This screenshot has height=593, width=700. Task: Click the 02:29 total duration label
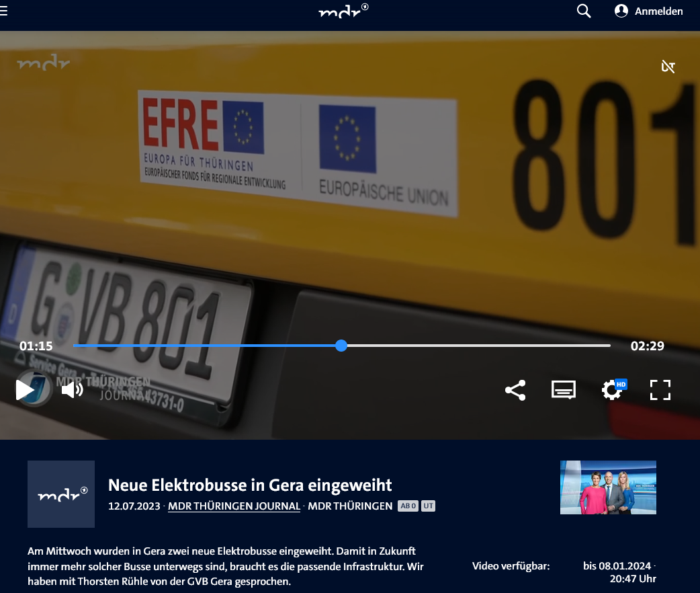pyautogui.click(x=648, y=346)
